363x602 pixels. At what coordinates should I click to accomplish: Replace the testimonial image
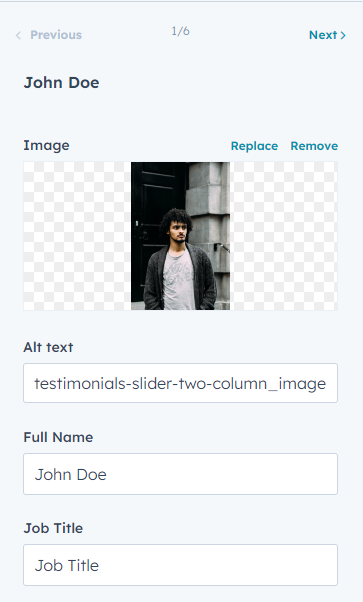click(x=254, y=146)
